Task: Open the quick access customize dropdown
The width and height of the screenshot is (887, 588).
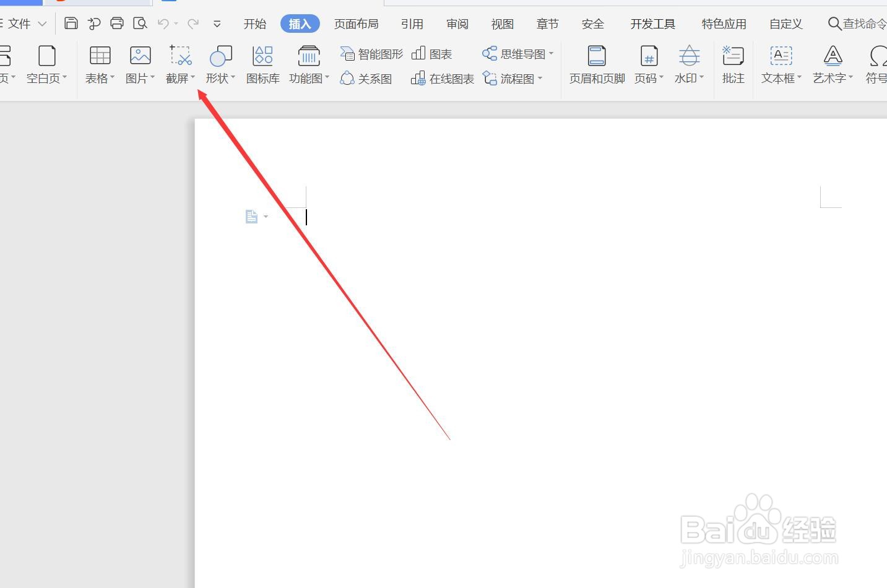Action: [217, 24]
